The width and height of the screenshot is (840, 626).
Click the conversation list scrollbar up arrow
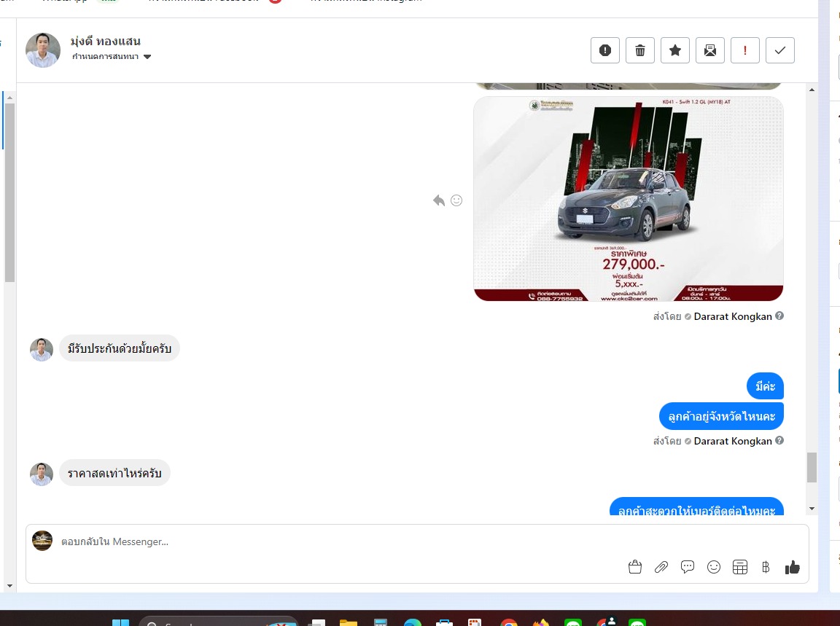coord(9,98)
